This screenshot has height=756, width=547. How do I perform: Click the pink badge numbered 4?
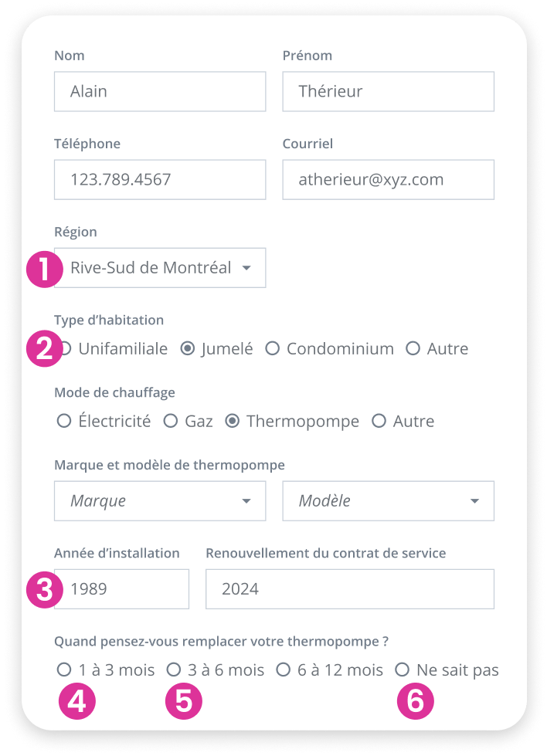[x=77, y=703]
